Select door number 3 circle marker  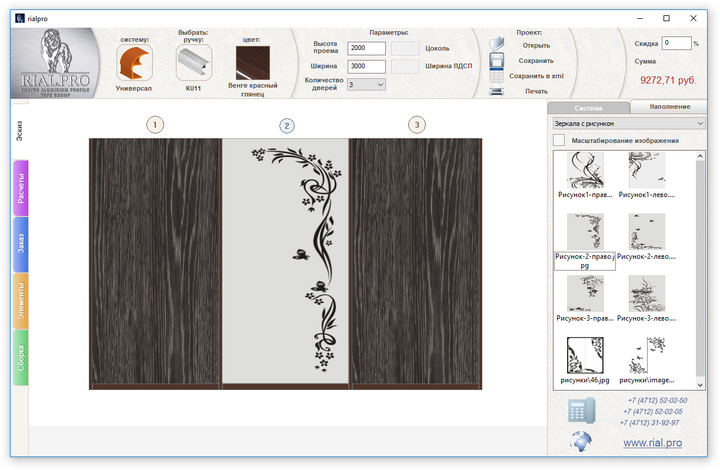click(x=417, y=125)
